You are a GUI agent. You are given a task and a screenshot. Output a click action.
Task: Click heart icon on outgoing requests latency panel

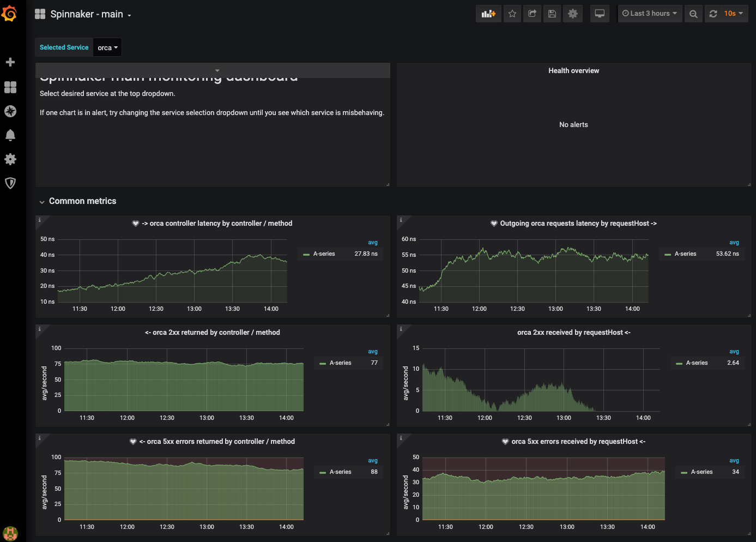coord(494,224)
